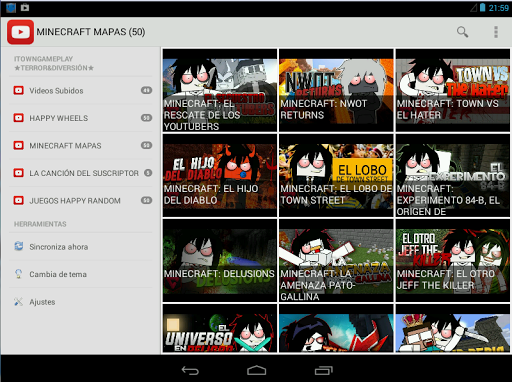
Task: Click the Sincroniza ahora sync icon
Action: pos(19,246)
